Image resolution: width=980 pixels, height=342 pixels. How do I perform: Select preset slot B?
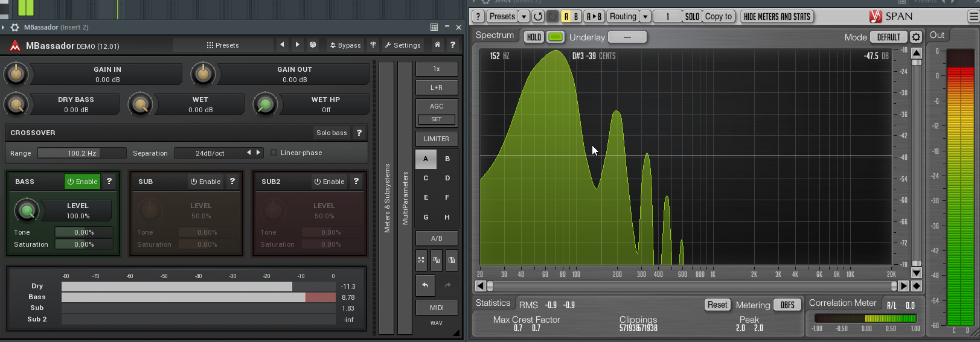click(447, 159)
